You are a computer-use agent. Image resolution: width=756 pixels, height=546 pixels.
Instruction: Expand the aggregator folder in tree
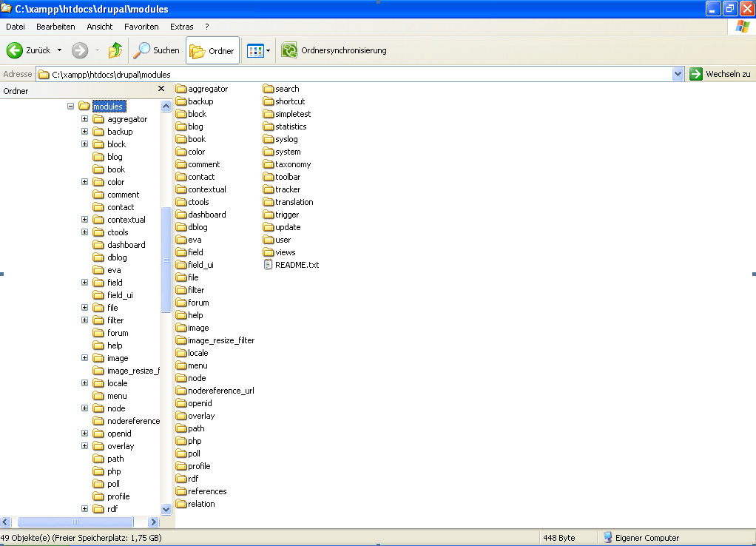pos(84,119)
